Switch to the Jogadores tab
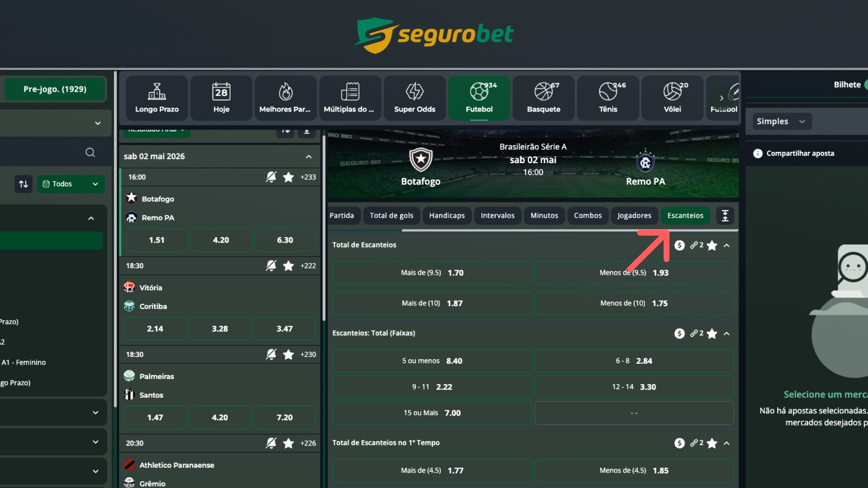Image resolution: width=868 pixels, height=488 pixels. coord(634,216)
